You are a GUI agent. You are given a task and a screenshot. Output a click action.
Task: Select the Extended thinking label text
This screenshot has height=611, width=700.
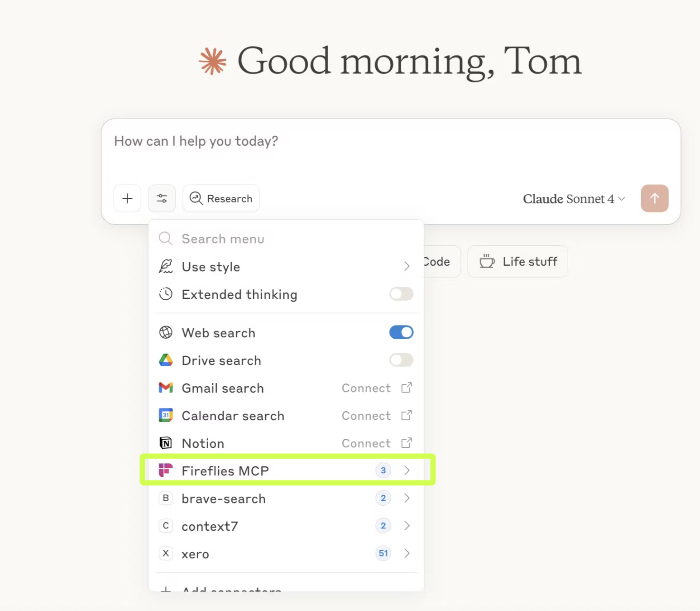pos(239,295)
